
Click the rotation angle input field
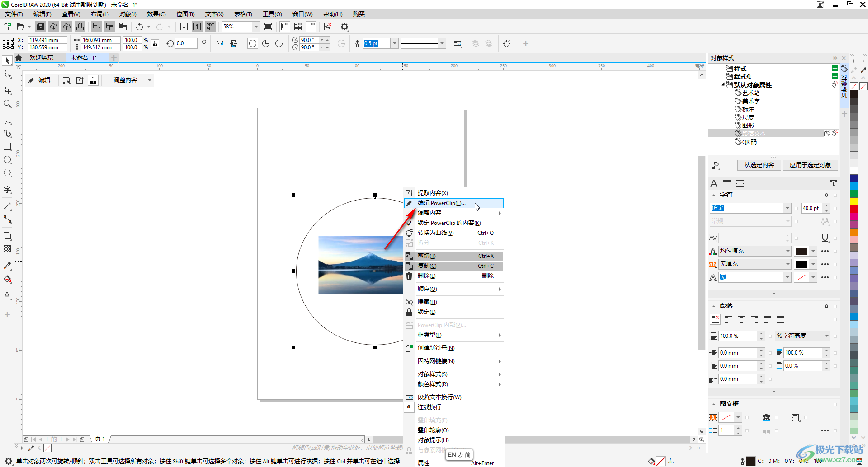[x=186, y=43]
